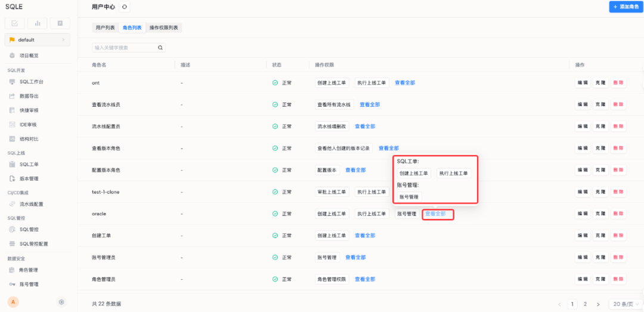Open the settings gear at sidebar bottom
Screen dimensions: 644x312
(x=61, y=302)
